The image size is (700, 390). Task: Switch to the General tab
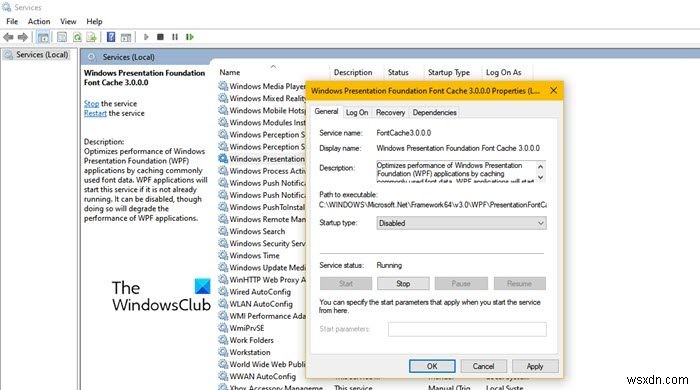[326, 112]
